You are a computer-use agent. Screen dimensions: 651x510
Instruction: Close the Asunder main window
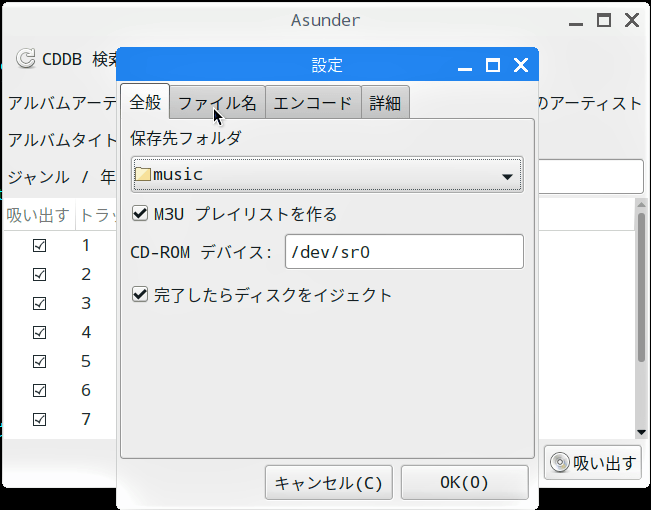coord(632,20)
